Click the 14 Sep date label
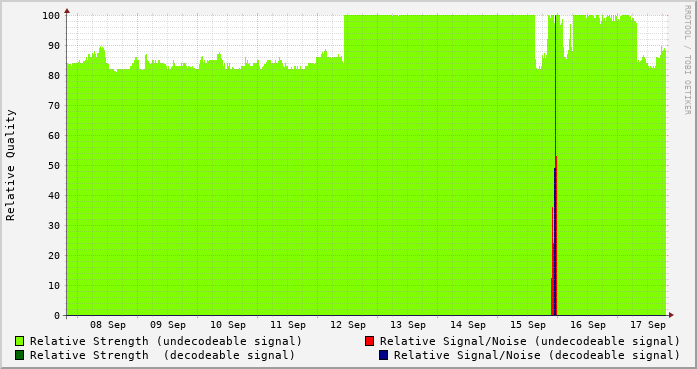Image resolution: width=697 pixels, height=369 pixels. [468, 325]
